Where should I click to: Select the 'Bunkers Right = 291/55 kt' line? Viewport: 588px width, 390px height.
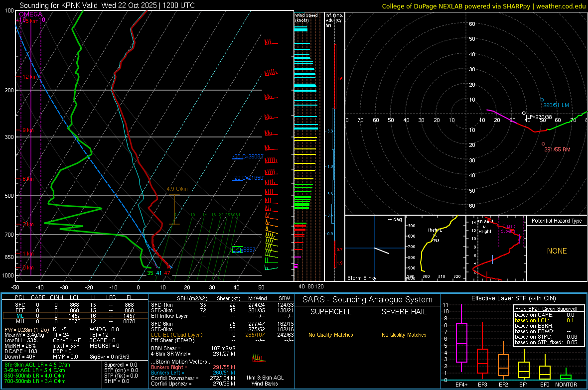[193, 367]
